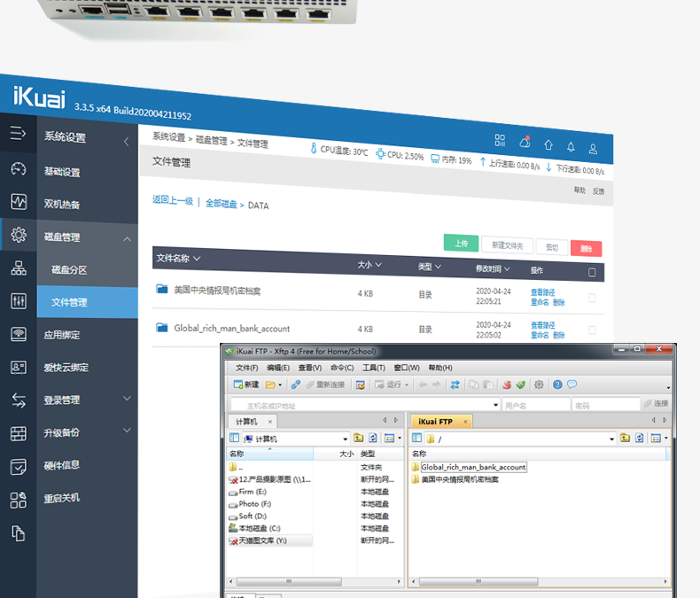Open the two-arrows sidebar icon
Viewport: 700px width, 598px height.
click(x=19, y=400)
